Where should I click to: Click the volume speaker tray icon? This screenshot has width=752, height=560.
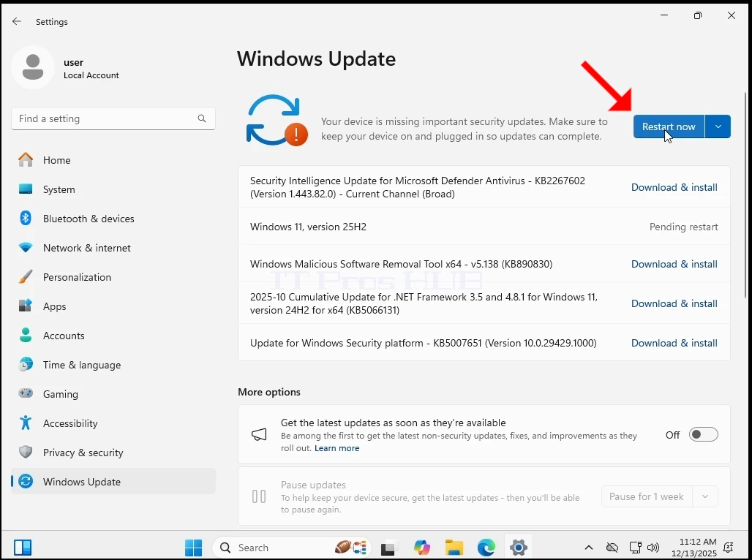pyautogui.click(x=653, y=548)
